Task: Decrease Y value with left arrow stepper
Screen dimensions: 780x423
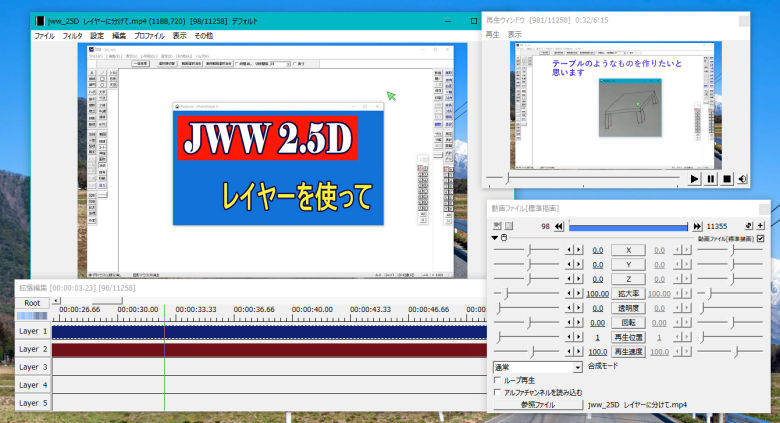Action: point(570,265)
